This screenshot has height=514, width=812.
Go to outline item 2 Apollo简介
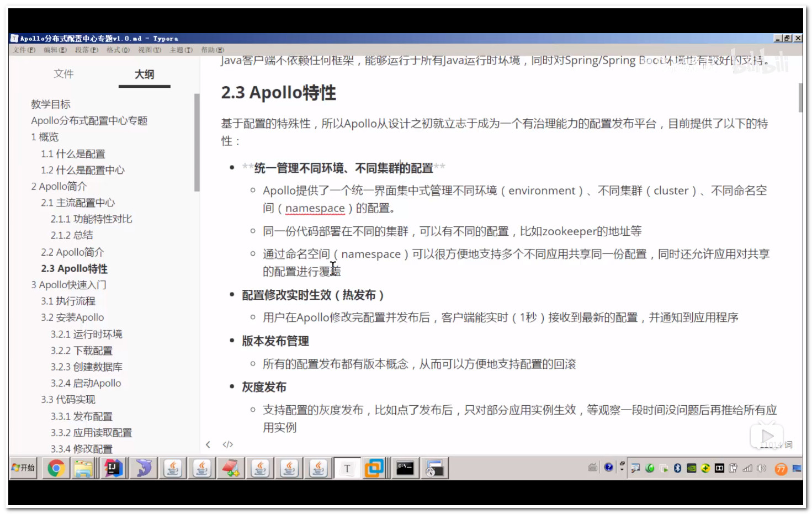[x=59, y=186]
